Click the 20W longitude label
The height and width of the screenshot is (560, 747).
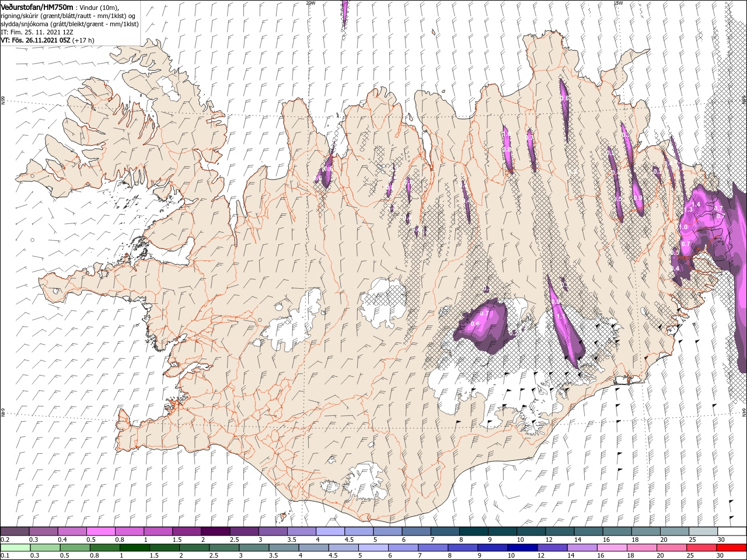(310, 3)
